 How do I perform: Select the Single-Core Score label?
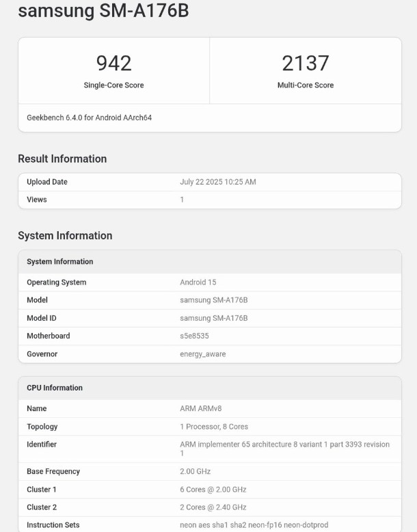(x=113, y=85)
